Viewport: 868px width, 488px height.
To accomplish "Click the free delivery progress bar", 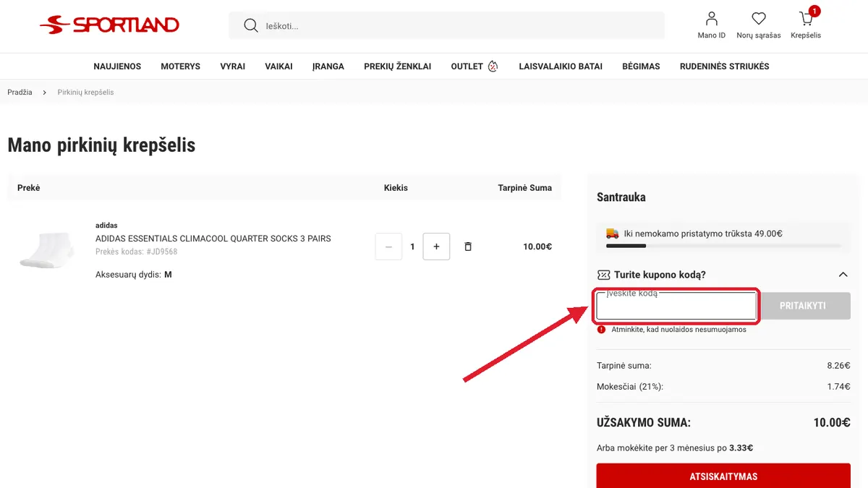I will point(723,247).
